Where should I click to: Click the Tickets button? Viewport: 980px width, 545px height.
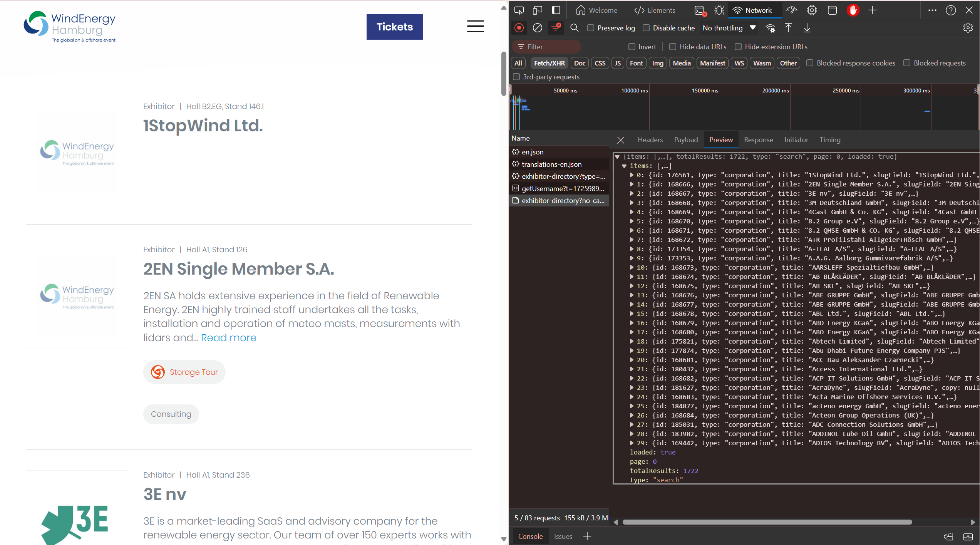(395, 27)
